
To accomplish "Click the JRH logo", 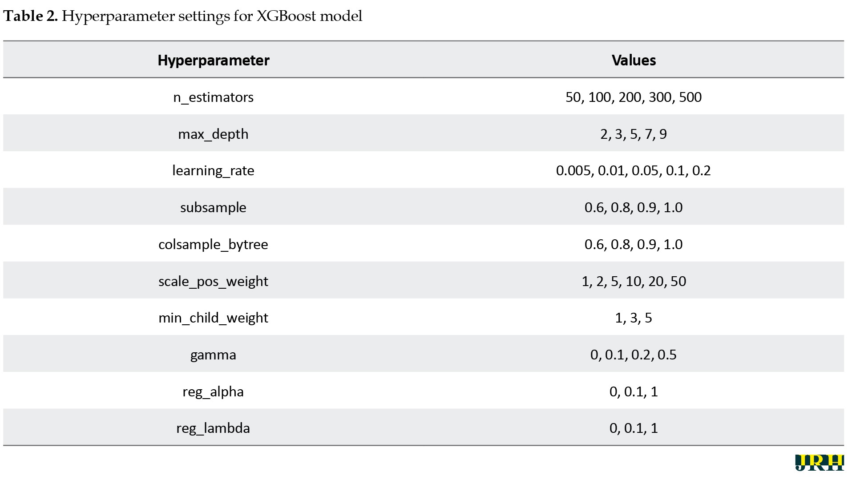I will click(x=819, y=462).
